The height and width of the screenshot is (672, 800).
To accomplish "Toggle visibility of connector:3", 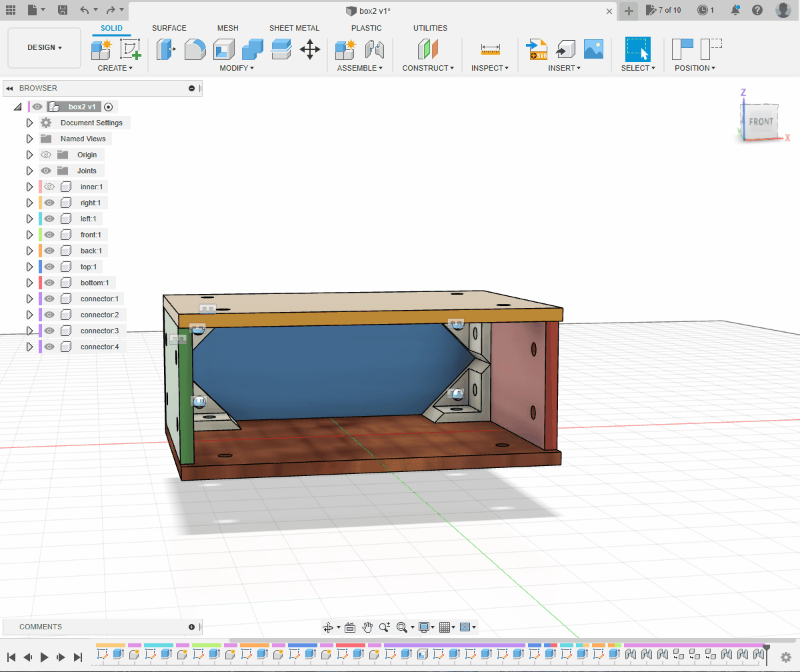I will click(x=49, y=331).
